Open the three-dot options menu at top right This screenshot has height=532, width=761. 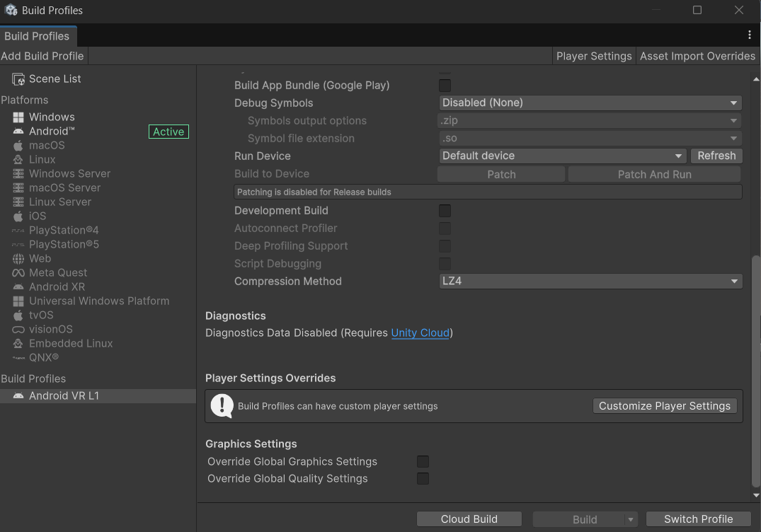pos(750,34)
